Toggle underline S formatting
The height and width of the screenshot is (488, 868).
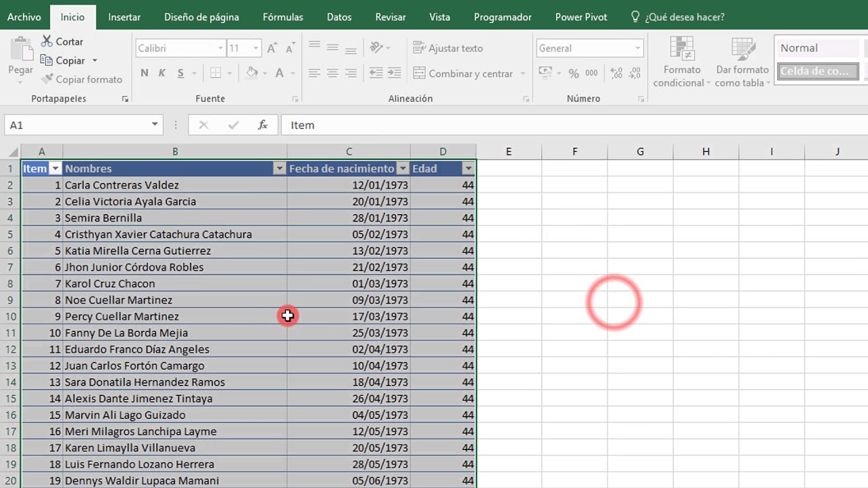[x=180, y=73]
